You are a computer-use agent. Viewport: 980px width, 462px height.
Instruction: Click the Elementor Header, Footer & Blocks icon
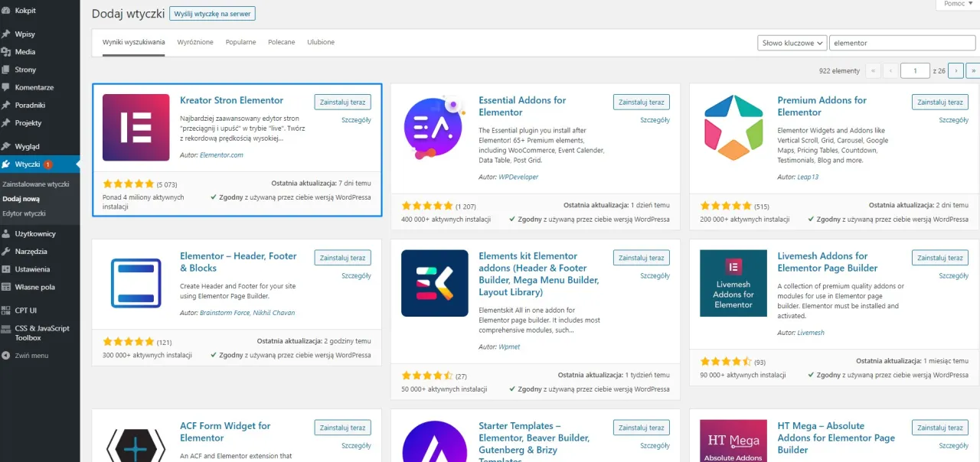pos(136,283)
